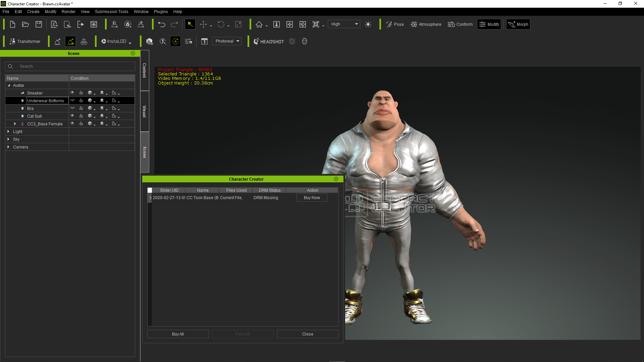Click the highlighted green pose-eye icon
Viewport: 644px width, 362px height.
coord(70,42)
